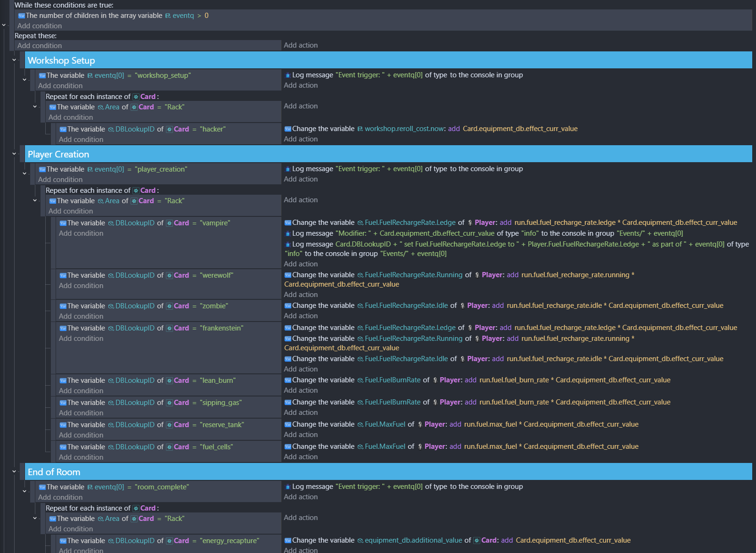Collapse the Player Creation group
Viewport: 756px width, 553px height.
point(14,154)
